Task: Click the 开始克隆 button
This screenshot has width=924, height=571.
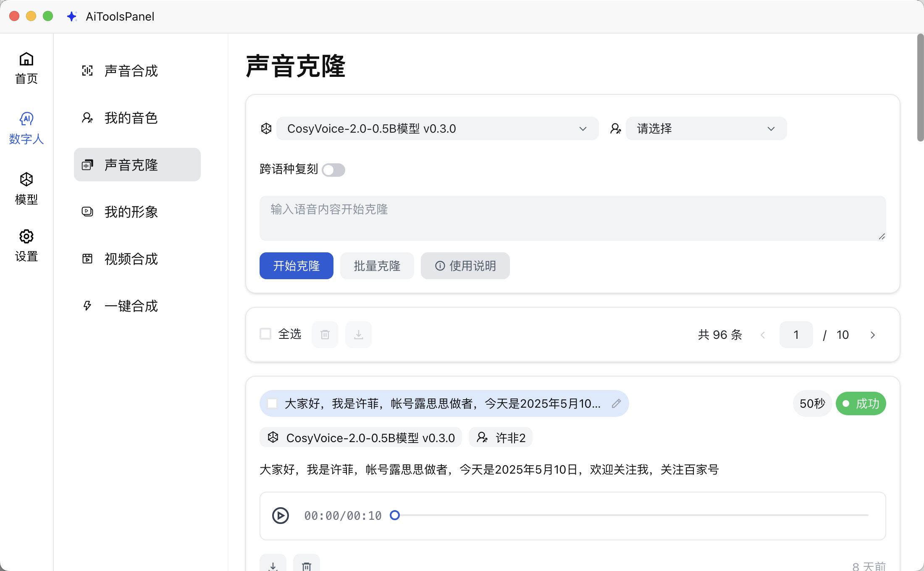Action: 297,266
